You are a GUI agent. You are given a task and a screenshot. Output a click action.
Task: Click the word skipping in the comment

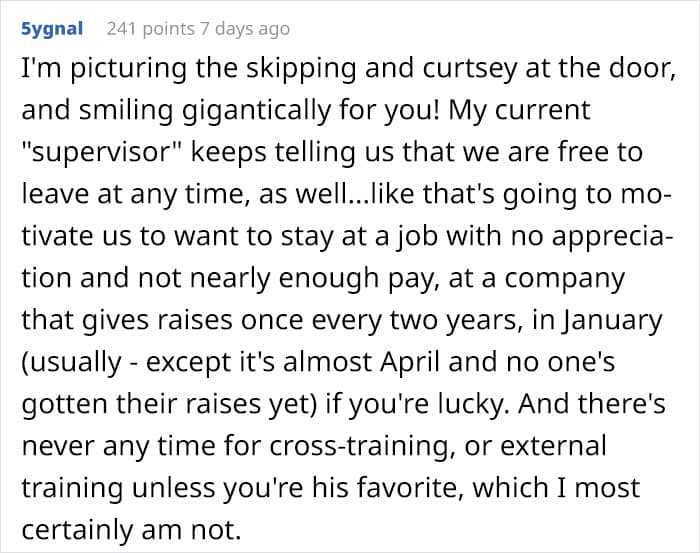coord(302,69)
